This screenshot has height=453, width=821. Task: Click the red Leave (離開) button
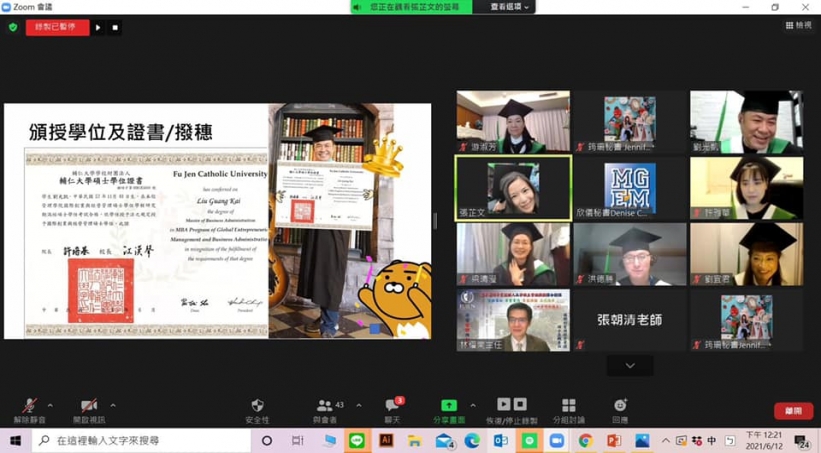(793, 411)
